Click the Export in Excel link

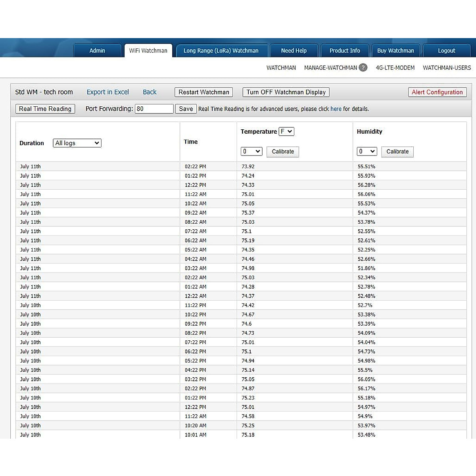(x=107, y=92)
